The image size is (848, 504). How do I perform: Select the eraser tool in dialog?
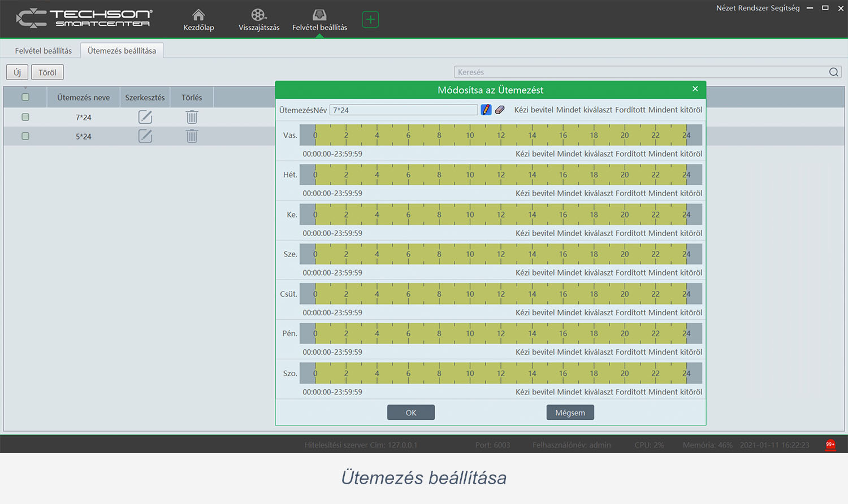pyautogui.click(x=500, y=110)
